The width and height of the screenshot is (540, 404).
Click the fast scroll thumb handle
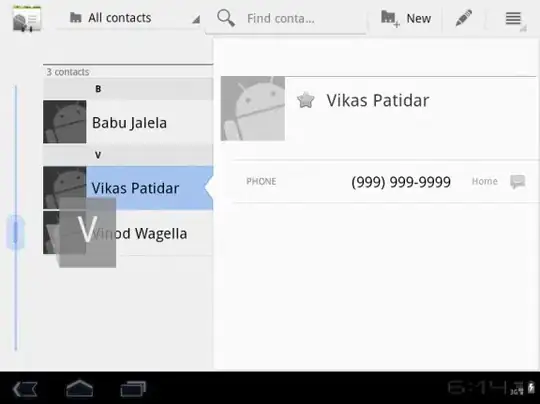pos(15,232)
